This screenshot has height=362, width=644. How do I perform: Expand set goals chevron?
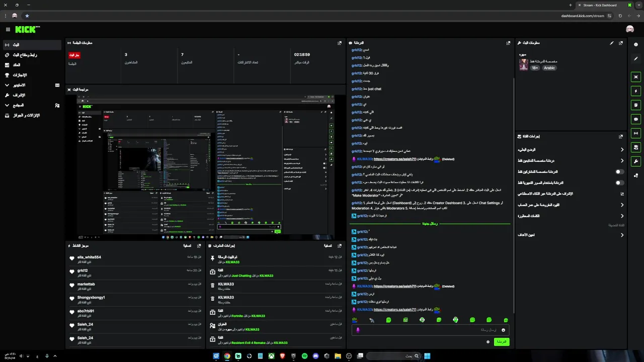[622, 235]
